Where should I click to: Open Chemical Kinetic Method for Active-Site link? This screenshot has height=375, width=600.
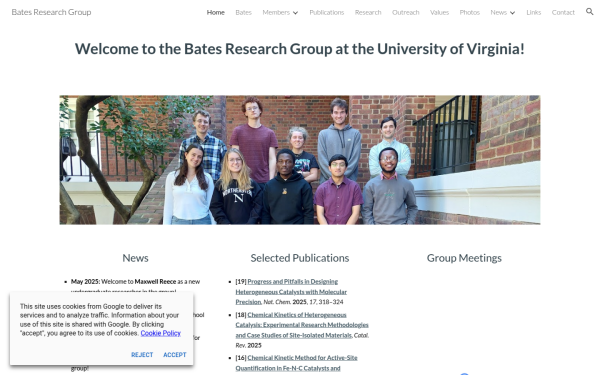(296, 363)
